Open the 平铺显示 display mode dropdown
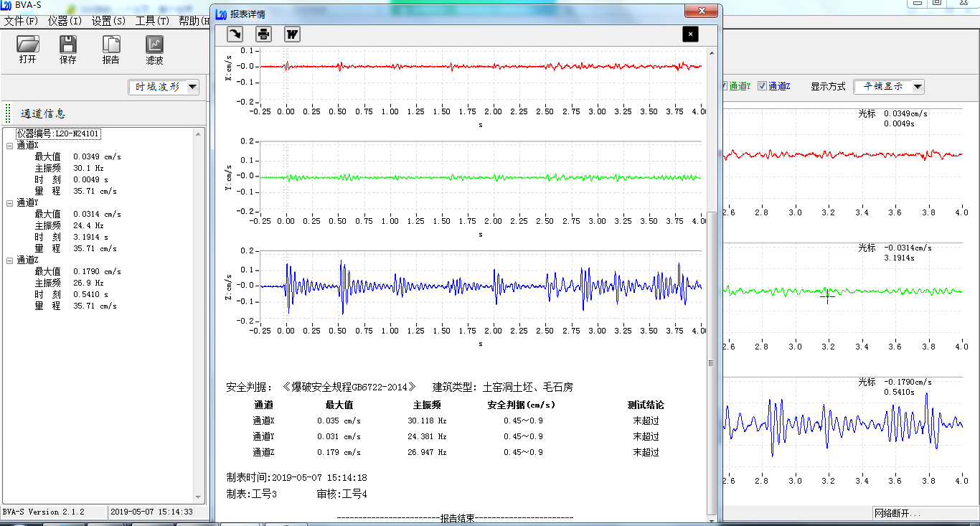Image resolution: width=980 pixels, height=526 pixels. click(918, 87)
